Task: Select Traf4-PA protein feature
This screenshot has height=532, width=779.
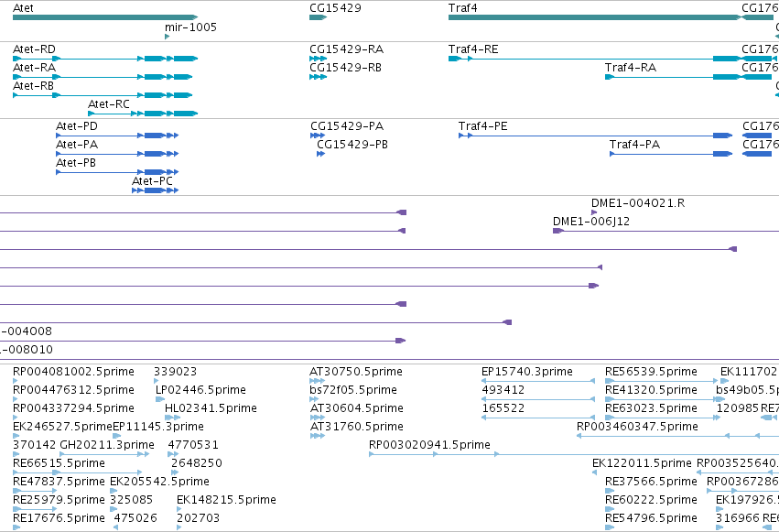Action: (671, 154)
